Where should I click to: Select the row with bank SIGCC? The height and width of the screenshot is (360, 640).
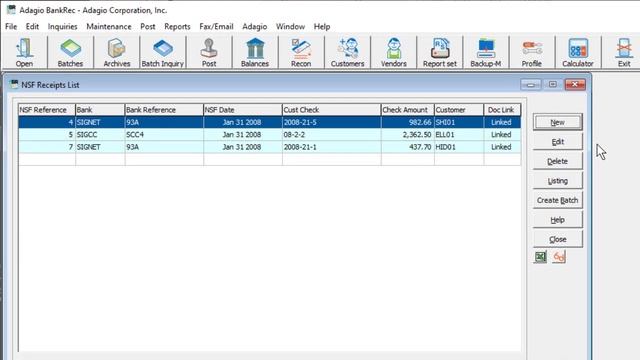(x=269, y=135)
